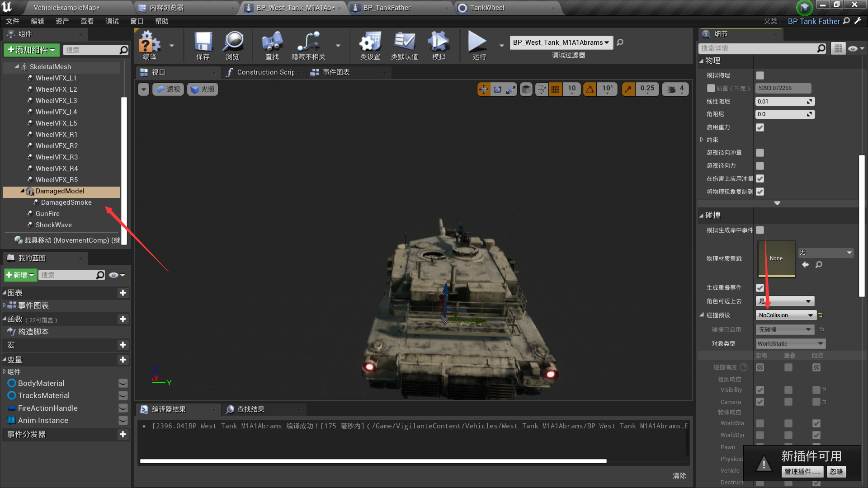Click the green Add Component button

pos(32,50)
